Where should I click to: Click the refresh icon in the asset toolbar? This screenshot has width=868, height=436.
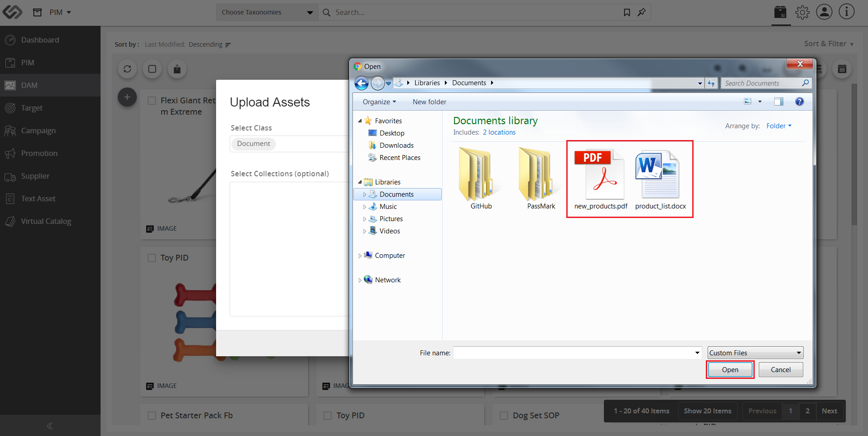127,69
